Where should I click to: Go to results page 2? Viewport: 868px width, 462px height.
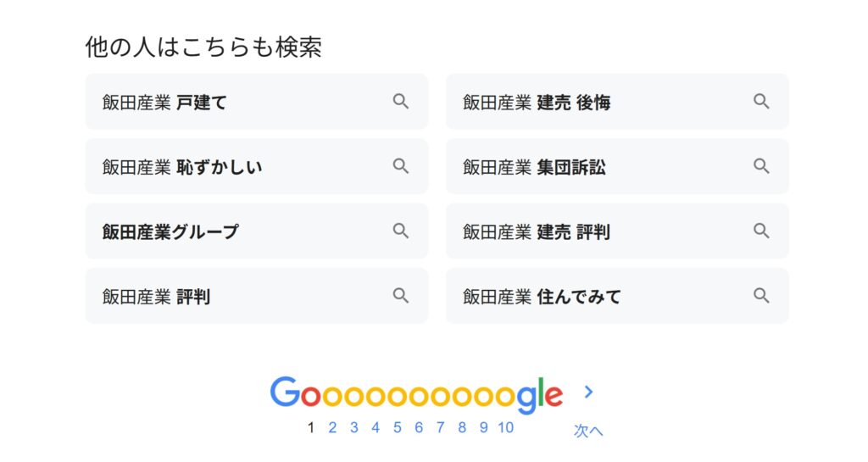click(x=332, y=428)
